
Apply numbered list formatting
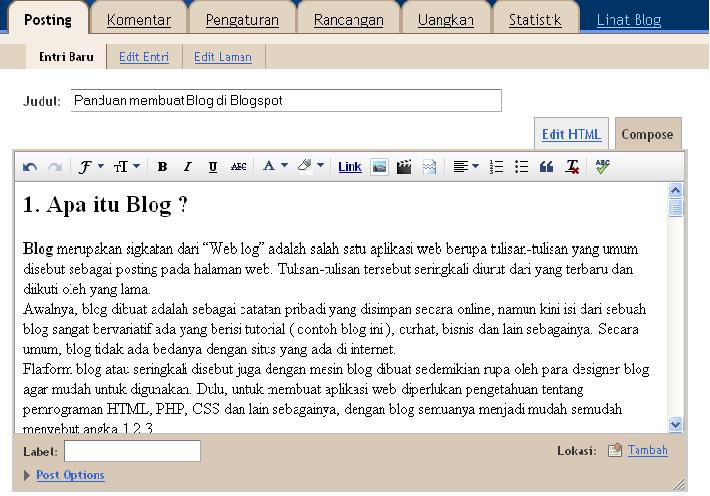click(x=496, y=167)
